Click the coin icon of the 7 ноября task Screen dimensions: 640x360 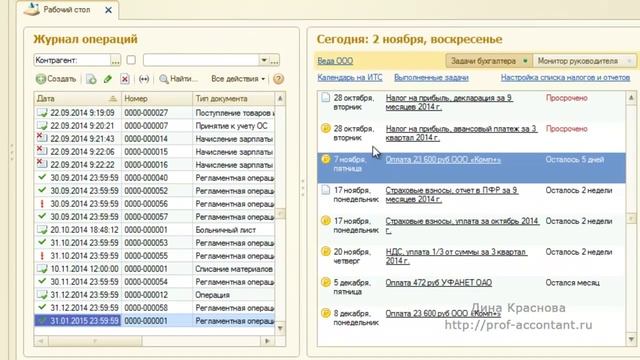(x=325, y=159)
